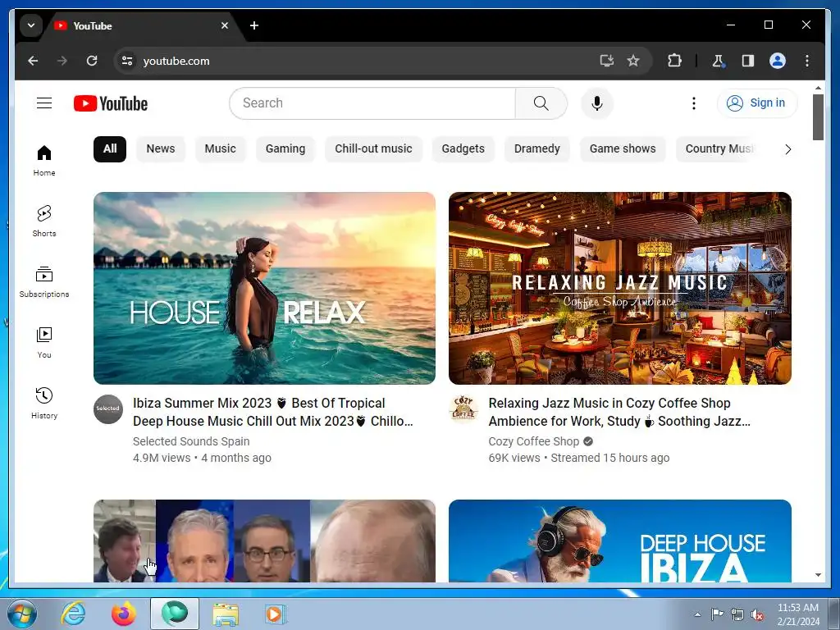Select the Game shows chip
840x630 pixels.
coord(623,149)
